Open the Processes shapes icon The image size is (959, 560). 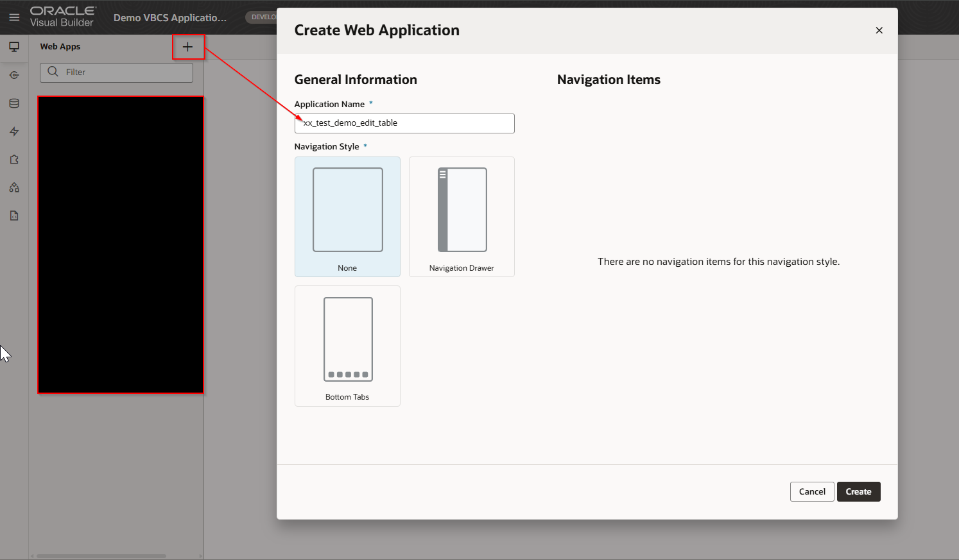tap(14, 188)
